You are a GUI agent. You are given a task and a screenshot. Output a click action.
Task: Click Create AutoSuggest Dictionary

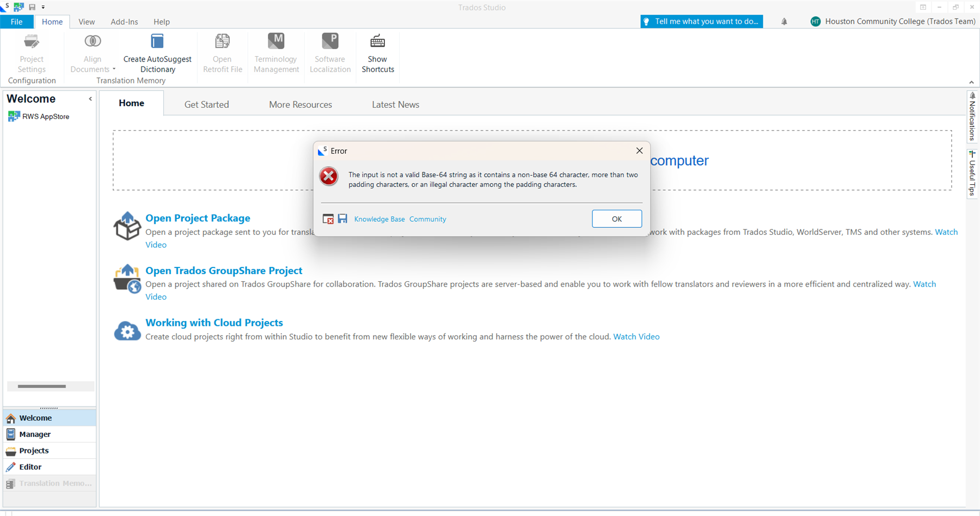coord(157,52)
